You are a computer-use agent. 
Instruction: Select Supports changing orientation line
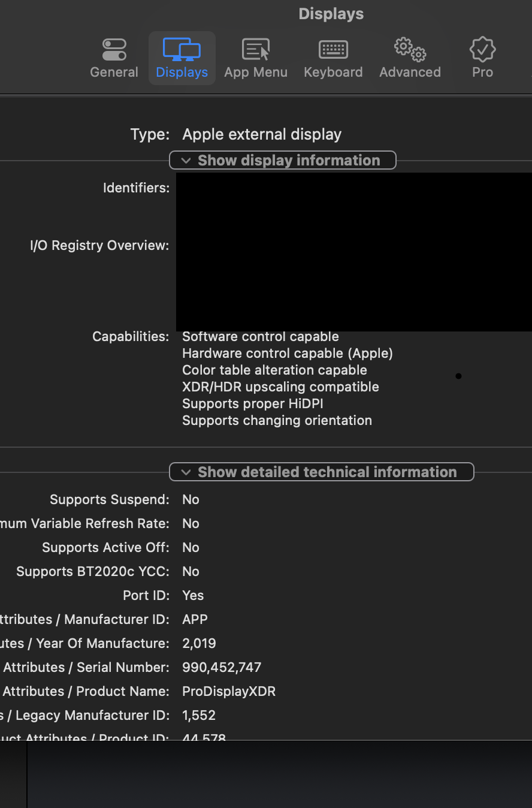(277, 421)
